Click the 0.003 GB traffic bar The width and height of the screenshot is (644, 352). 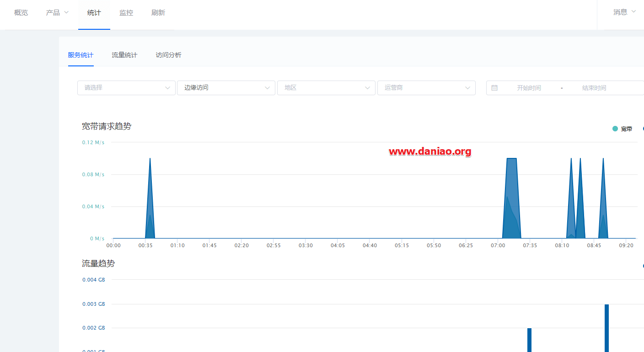click(x=606, y=328)
